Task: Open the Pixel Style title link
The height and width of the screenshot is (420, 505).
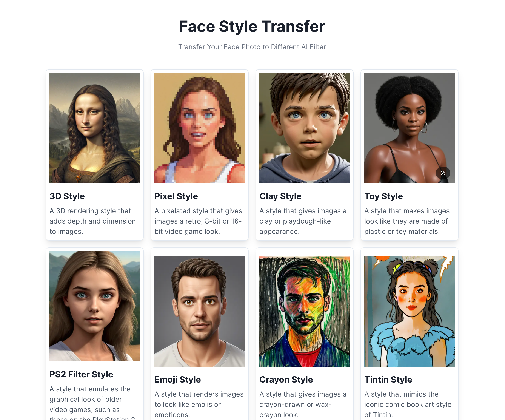Action: tap(176, 196)
